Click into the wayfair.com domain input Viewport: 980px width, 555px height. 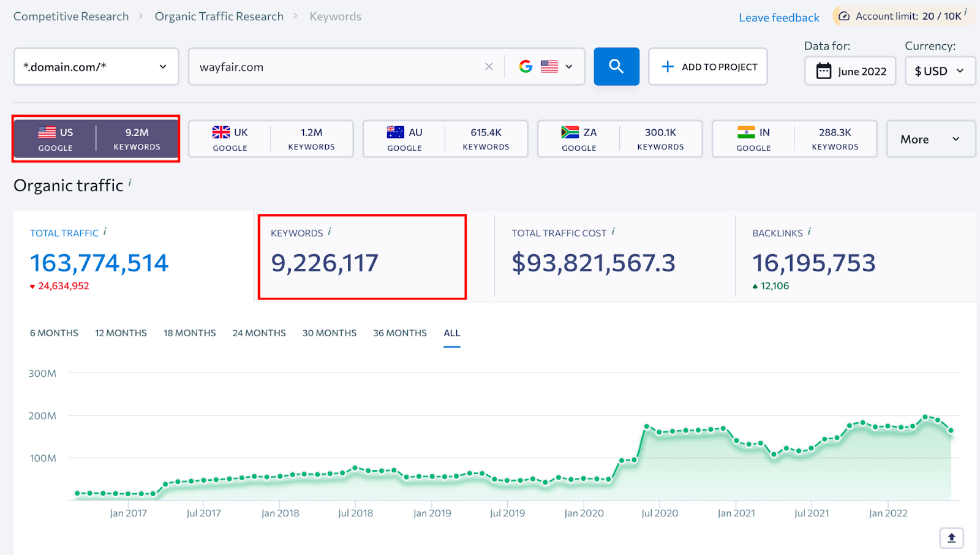337,67
